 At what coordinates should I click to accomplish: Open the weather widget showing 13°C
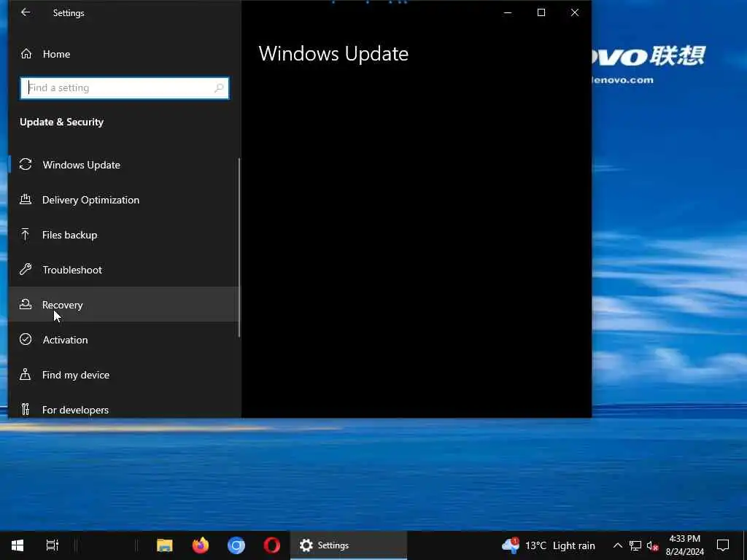click(x=549, y=545)
